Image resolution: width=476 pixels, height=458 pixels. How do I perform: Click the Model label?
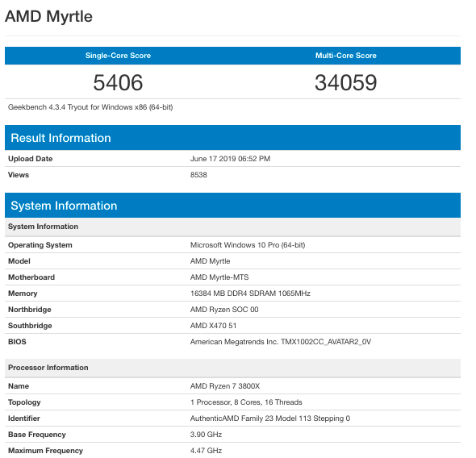pyautogui.click(x=19, y=261)
